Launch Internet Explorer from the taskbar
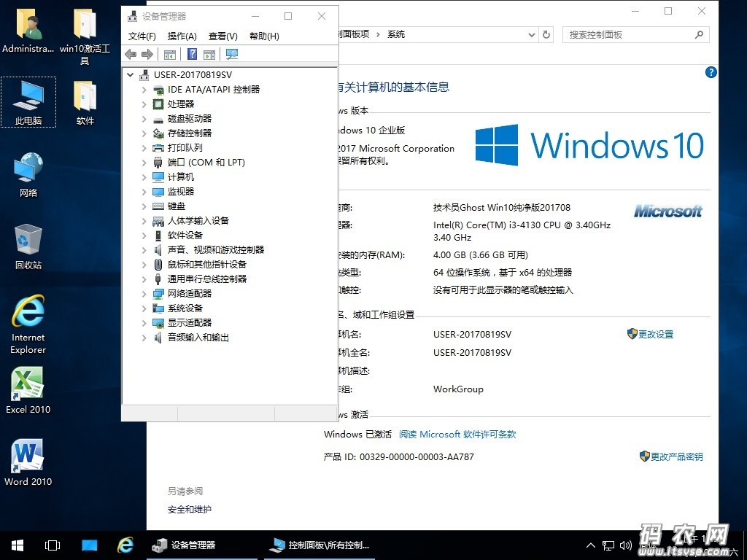The width and height of the screenshot is (747, 560). 125,545
